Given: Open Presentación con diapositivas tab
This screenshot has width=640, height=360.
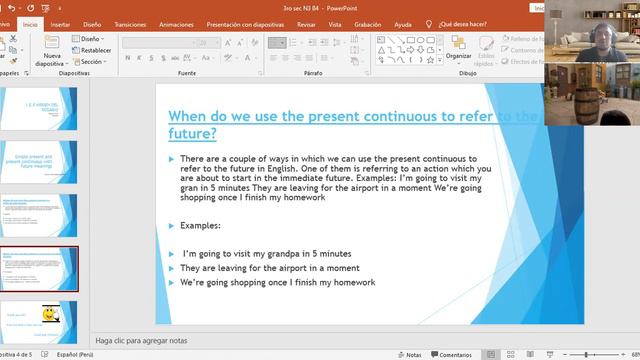Looking at the screenshot, I should pyautogui.click(x=245, y=24).
